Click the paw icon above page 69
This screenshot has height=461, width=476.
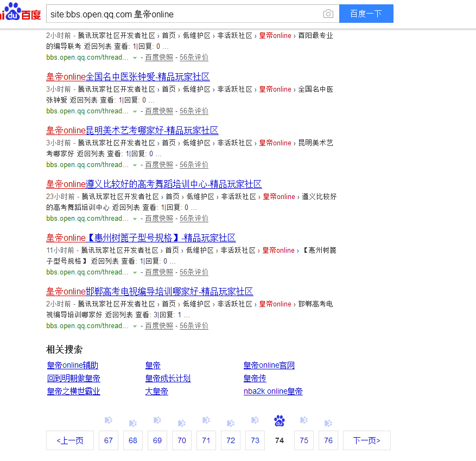pyautogui.click(x=157, y=420)
